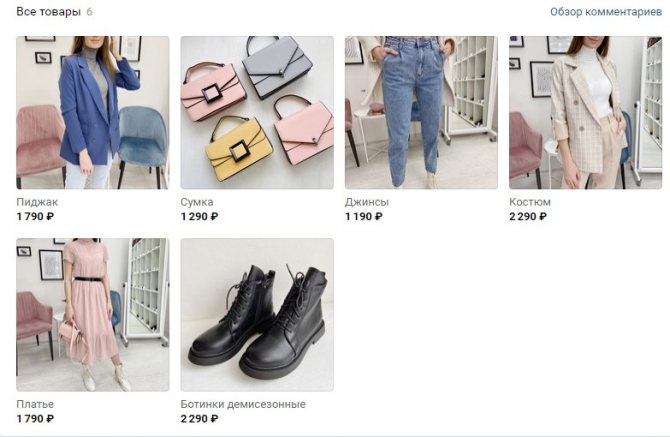
Task: Click the Платье product title
Action: (35, 404)
